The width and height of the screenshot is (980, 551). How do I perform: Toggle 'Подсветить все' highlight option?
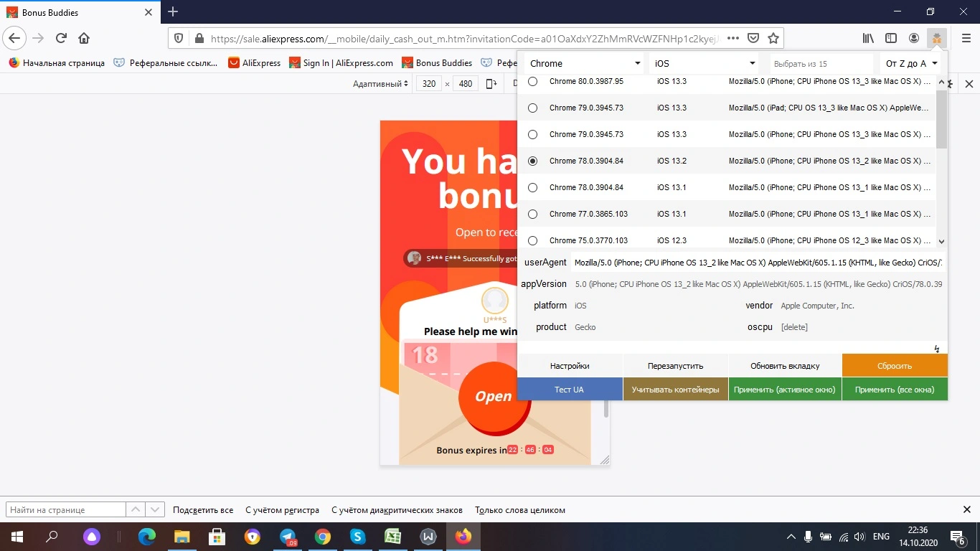[203, 510]
